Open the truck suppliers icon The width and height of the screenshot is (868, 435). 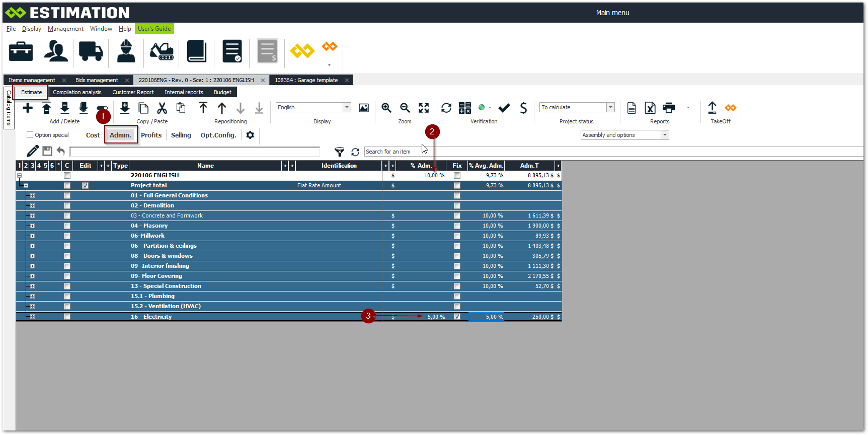91,51
